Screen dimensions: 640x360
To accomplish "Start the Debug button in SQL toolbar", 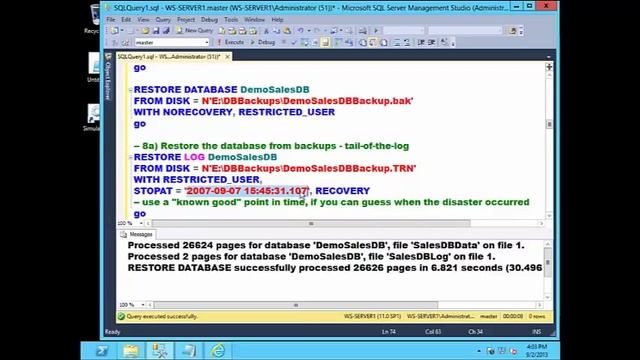I will 262,42.
